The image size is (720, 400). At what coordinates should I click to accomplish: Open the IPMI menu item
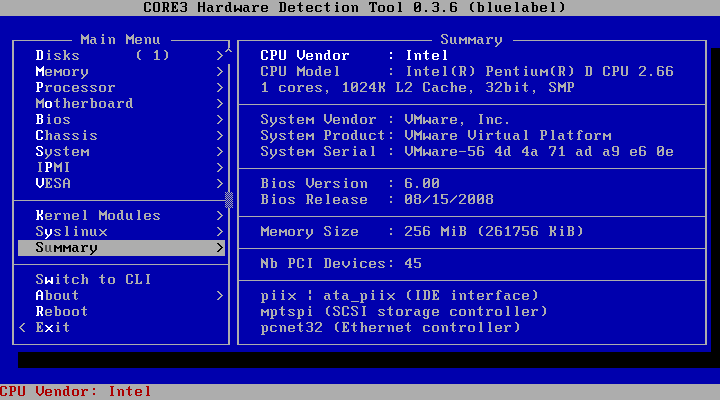[121, 168]
